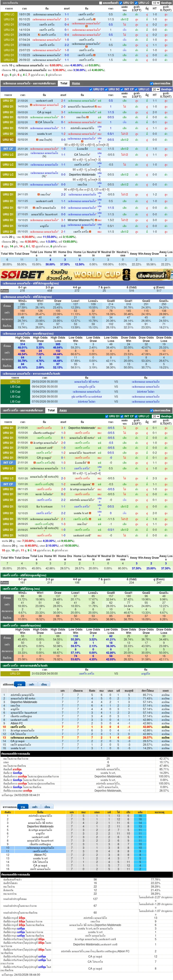Image resolution: width=173 pixels, height=980 pixels.
Task: Click Deportivo Maldonado in 21/03/26 Cerro Largo match
Action: (x=81, y=428)
